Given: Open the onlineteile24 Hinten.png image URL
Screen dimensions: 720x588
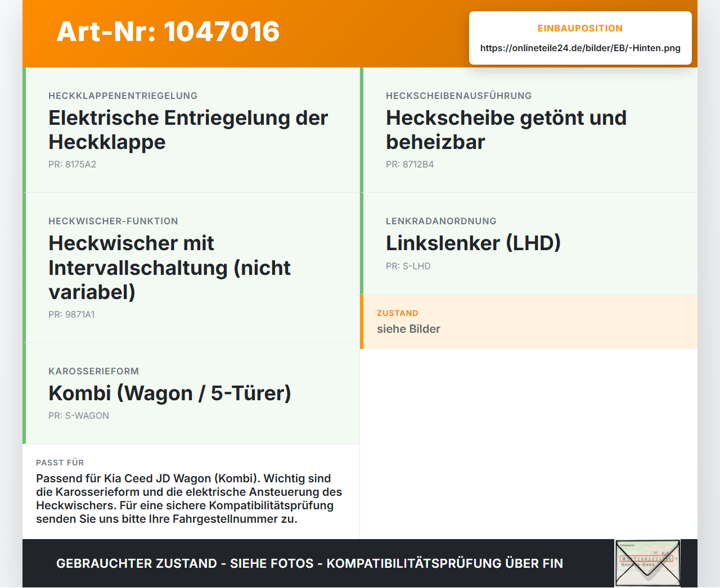Looking at the screenshot, I should pos(580,48).
